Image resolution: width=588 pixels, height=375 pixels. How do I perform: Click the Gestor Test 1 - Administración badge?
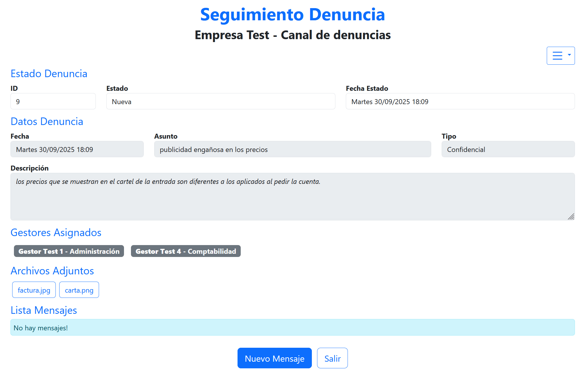click(69, 251)
